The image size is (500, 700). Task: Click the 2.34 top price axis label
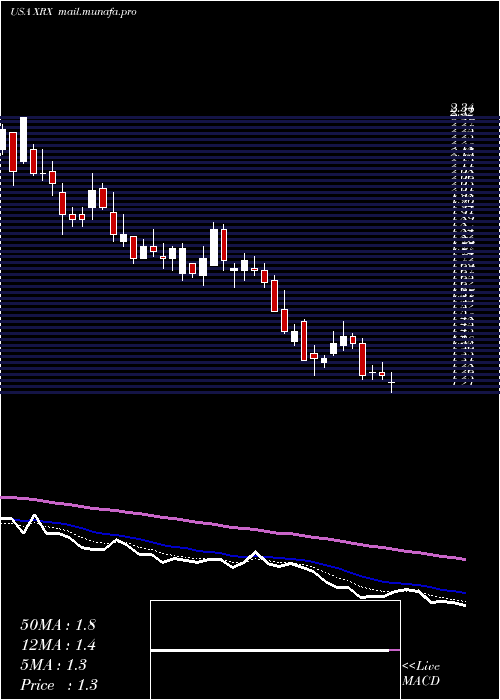click(462, 107)
